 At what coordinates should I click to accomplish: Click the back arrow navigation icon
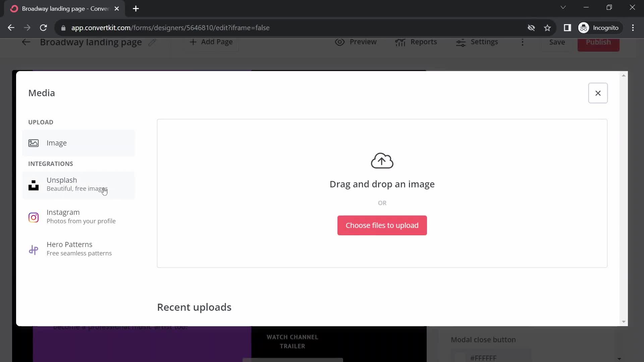tap(26, 42)
